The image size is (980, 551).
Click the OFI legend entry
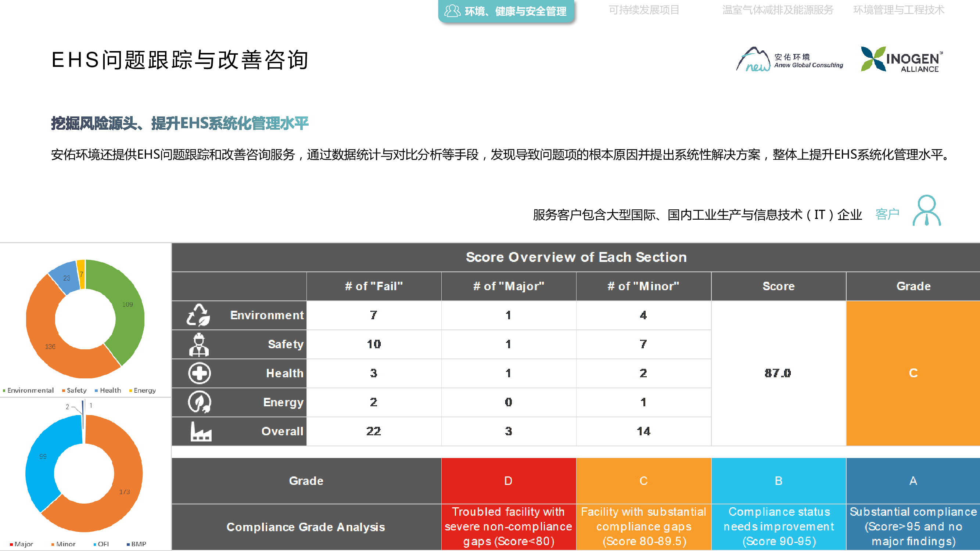click(x=101, y=544)
